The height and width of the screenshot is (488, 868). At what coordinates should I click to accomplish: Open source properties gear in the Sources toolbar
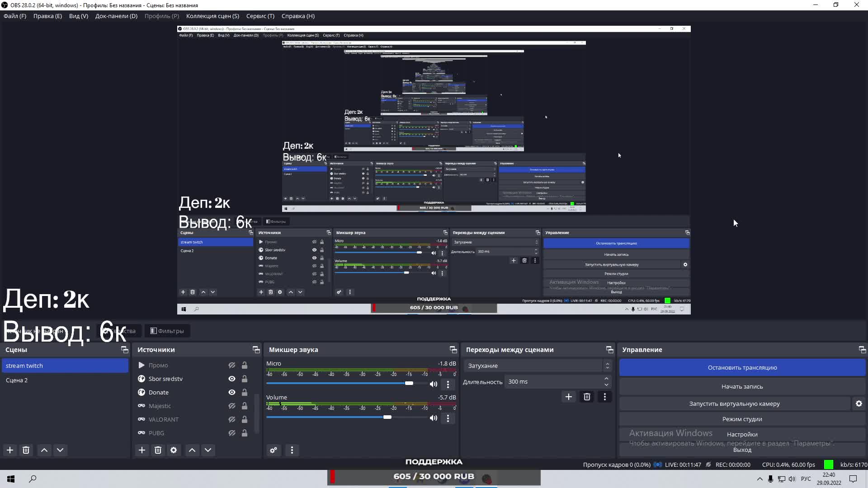click(x=174, y=450)
